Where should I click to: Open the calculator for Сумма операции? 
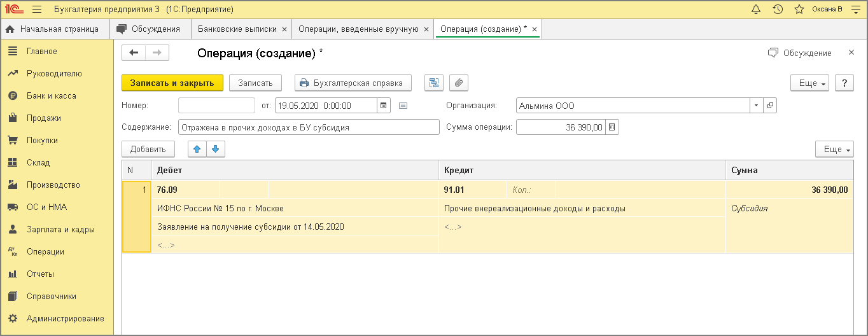pos(612,127)
